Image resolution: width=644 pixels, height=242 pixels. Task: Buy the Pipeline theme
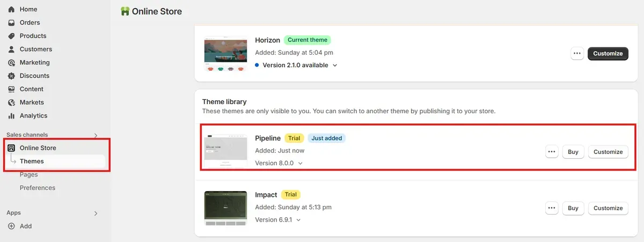point(573,152)
